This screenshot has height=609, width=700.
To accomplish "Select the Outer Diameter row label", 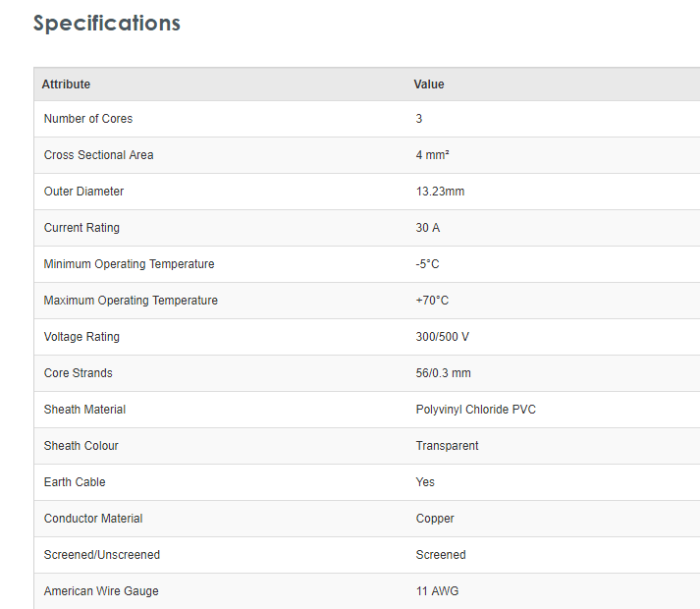I will (x=83, y=192).
